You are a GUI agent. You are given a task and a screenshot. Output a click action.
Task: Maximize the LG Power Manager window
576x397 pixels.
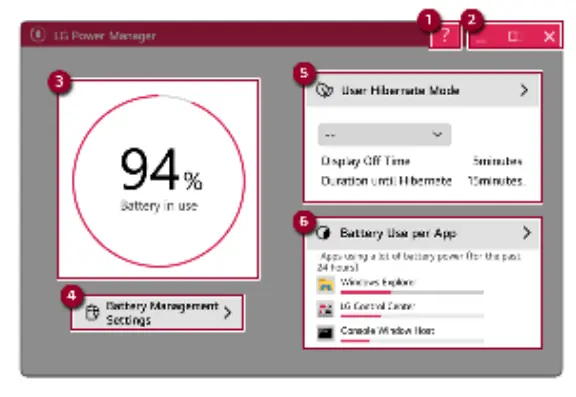pyautogui.click(x=514, y=36)
